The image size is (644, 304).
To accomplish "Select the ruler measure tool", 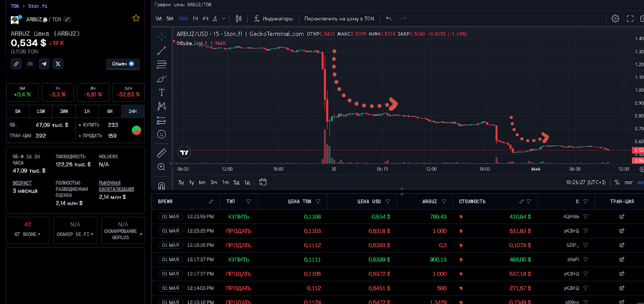I will pyautogui.click(x=161, y=153).
